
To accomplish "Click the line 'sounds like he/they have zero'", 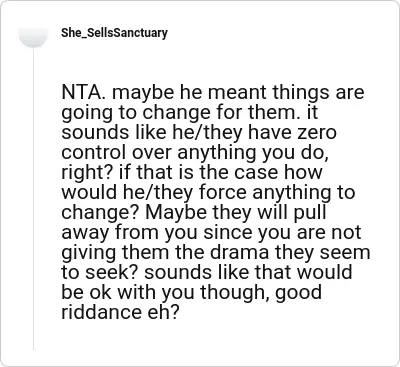I will tap(199, 133).
